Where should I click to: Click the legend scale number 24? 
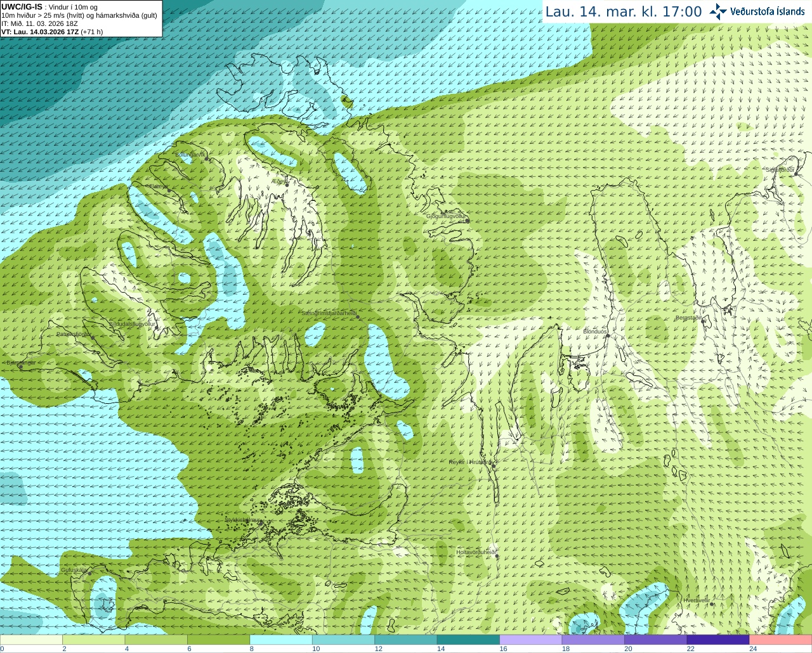coord(753,649)
